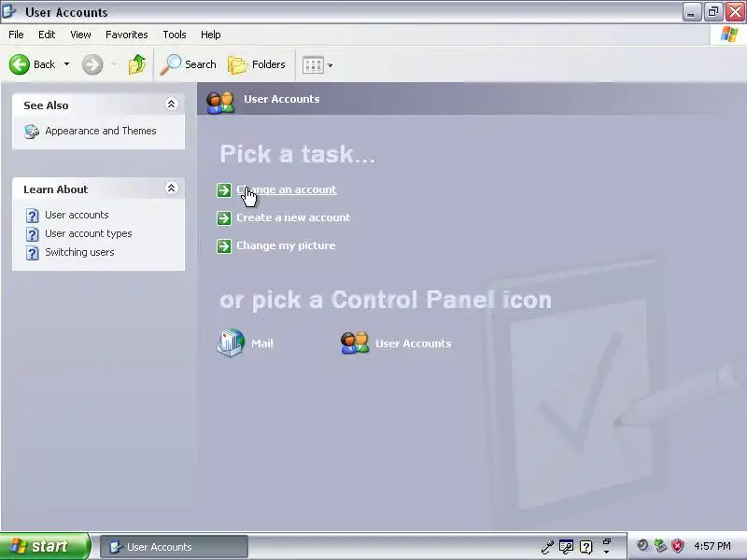
Task: Open the Favorites menu
Action: coord(127,35)
